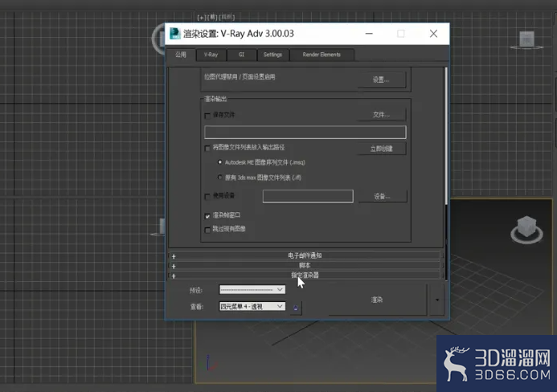Switch to the 公用 tab
This screenshot has width=557, height=392.
point(181,55)
